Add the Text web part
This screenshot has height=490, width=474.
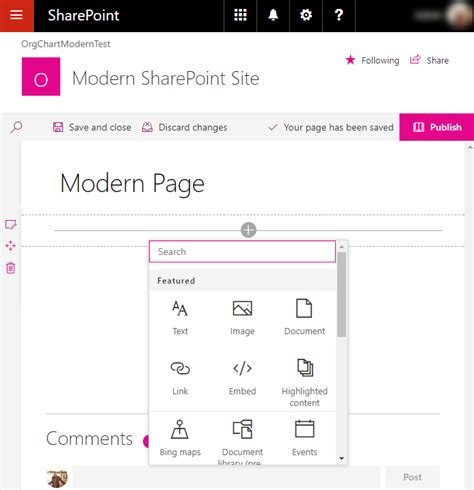[180, 318]
